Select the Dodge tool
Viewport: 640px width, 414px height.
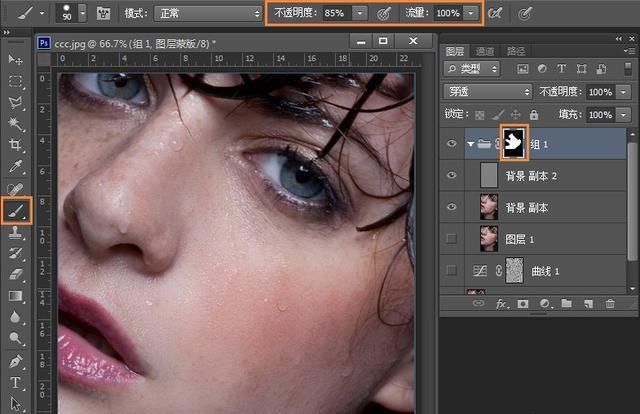point(16,338)
